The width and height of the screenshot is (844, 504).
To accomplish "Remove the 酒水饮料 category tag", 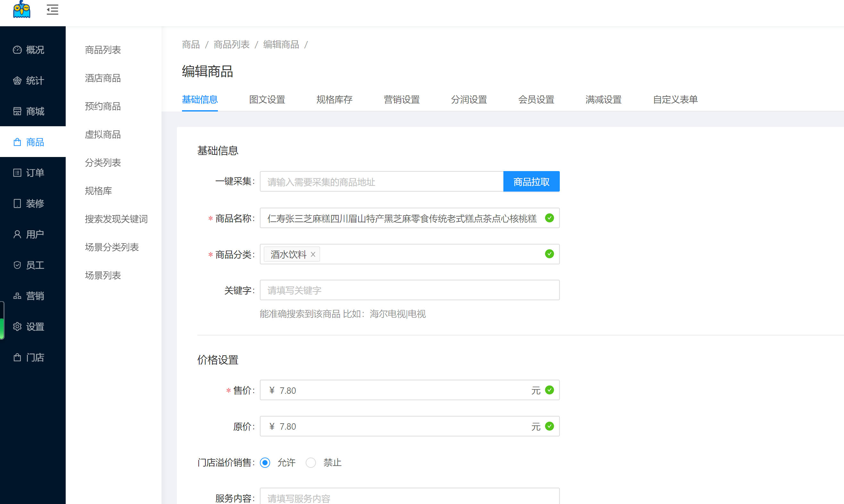I will (x=313, y=254).
